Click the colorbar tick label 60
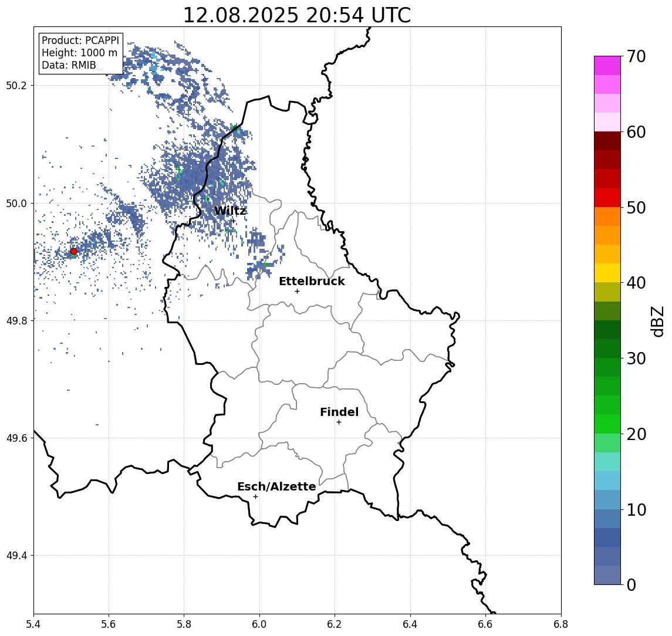Screen dimensions: 672x636 pyautogui.click(x=636, y=132)
